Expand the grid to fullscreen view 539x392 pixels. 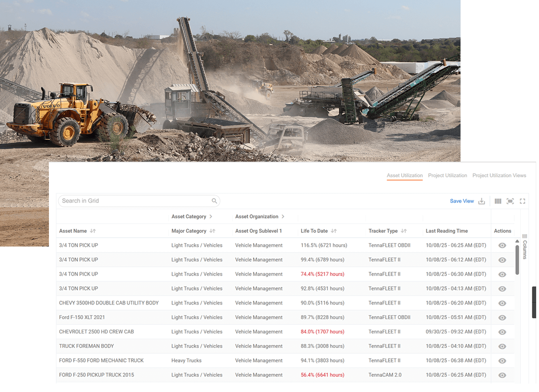[522, 201]
